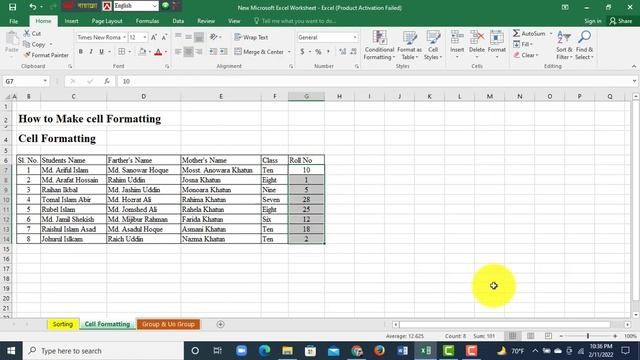Align text right
Screen dimensions: 640x360
pyautogui.click(x=199, y=52)
